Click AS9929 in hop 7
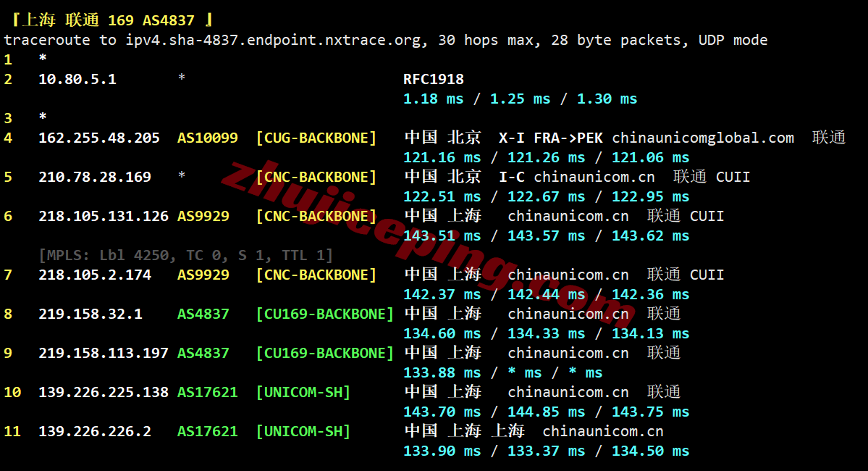Image resolution: width=868 pixels, height=471 pixels. pos(203,275)
